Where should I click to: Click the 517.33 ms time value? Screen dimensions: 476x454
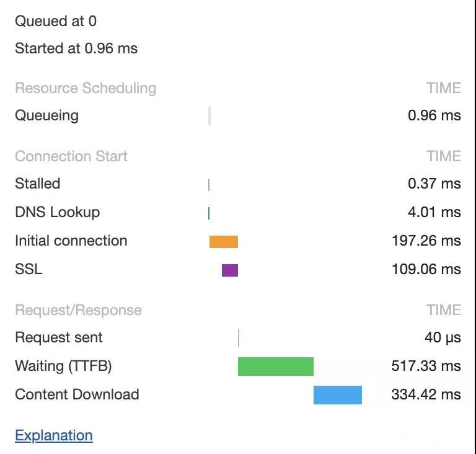pos(426,366)
